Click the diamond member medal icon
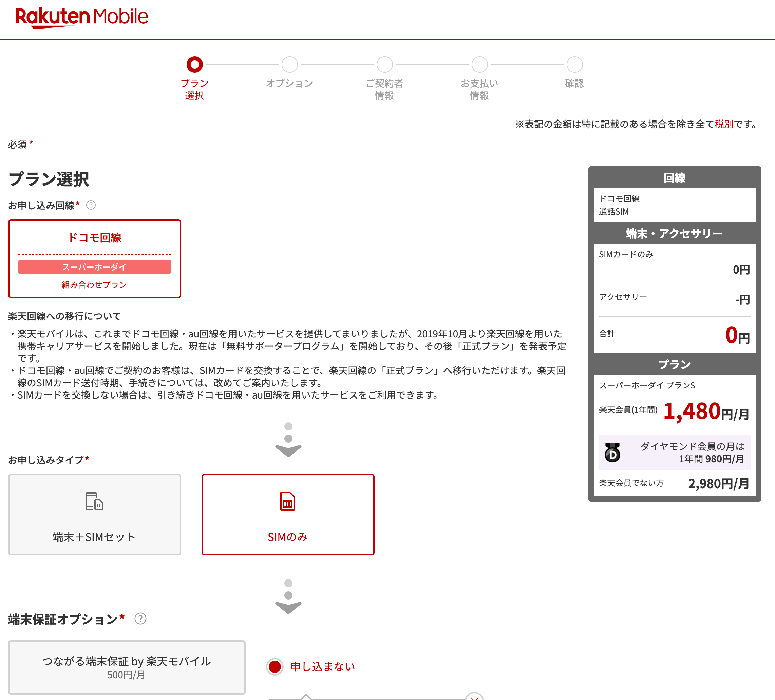Screen dimensions: 775x700 point(612,452)
